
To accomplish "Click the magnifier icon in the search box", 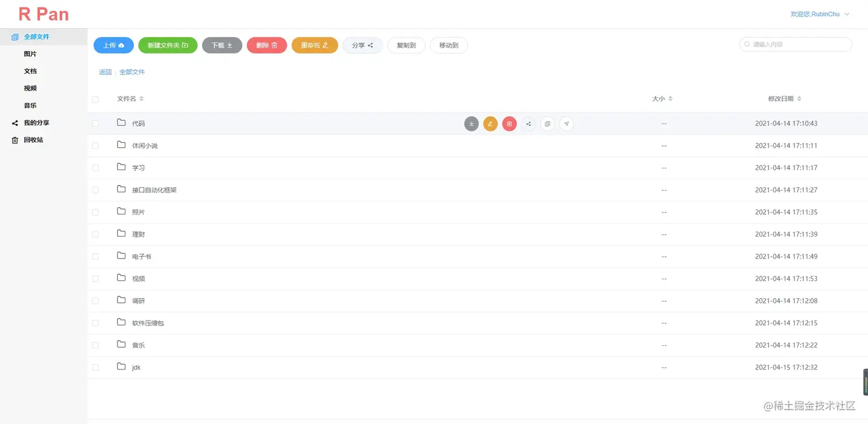I will pyautogui.click(x=747, y=44).
